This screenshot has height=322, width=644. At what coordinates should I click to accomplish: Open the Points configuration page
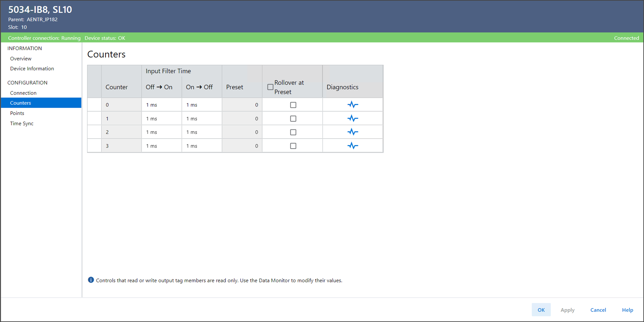(x=17, y=113)
